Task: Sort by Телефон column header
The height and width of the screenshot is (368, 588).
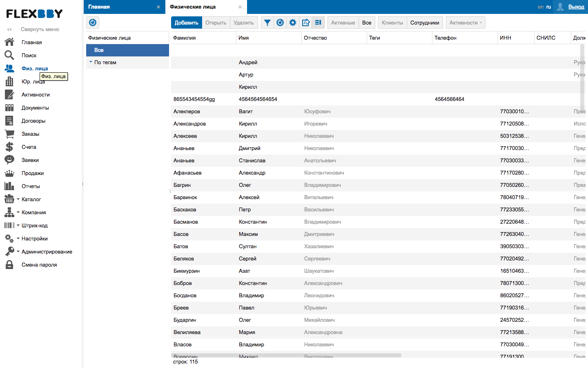Action: (x=465, y=38)
